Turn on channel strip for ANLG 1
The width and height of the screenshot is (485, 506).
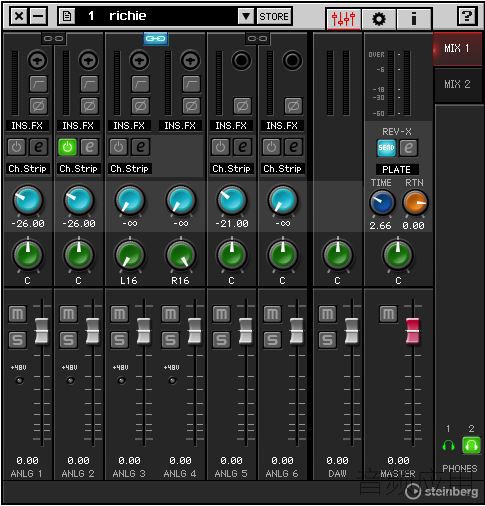pos(17,147)
